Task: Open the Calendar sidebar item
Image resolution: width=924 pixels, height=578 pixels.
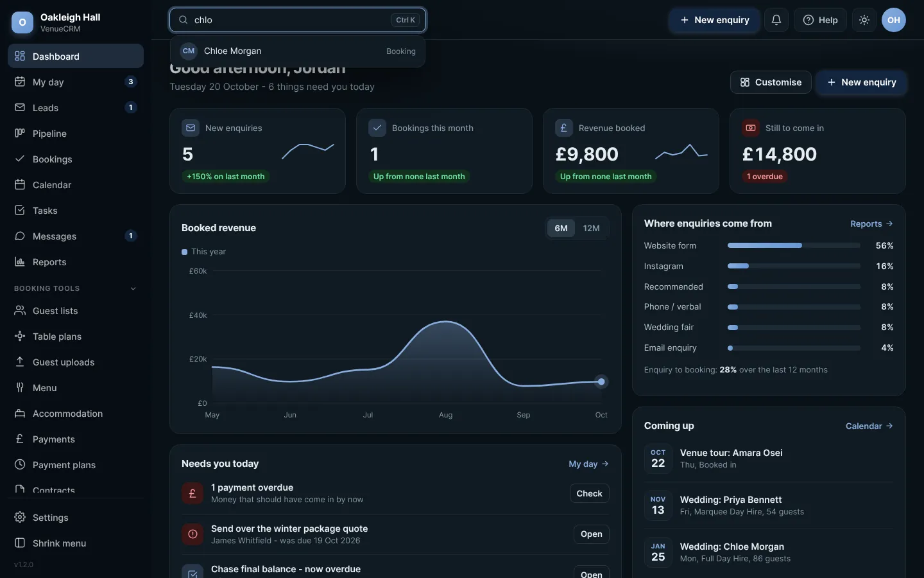Action: (x=76, y=185)
